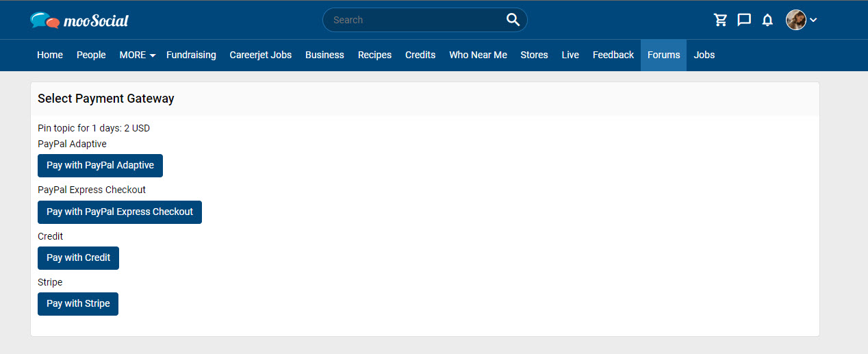Pay with PayPal Adaptive button
Screen dimensions: 868x354
(x=100, y=166)
